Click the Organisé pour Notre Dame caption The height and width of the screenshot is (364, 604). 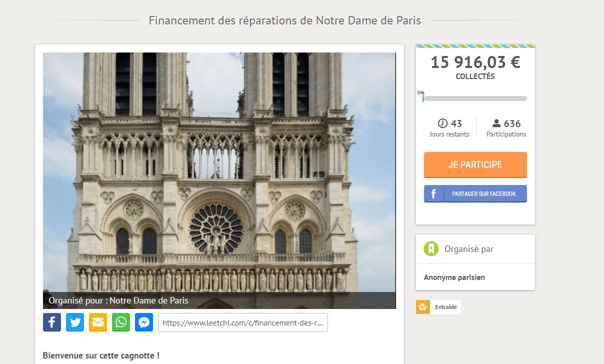(118, 300)
